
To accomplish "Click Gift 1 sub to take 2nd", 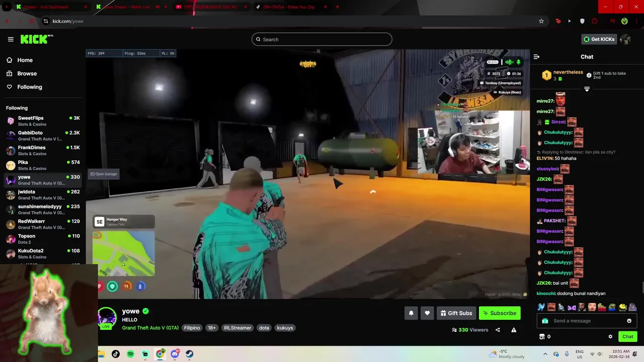I will tap(607, 75).
